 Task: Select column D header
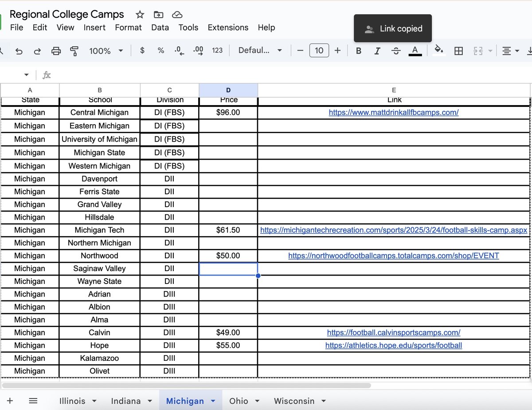pos(228,90)
